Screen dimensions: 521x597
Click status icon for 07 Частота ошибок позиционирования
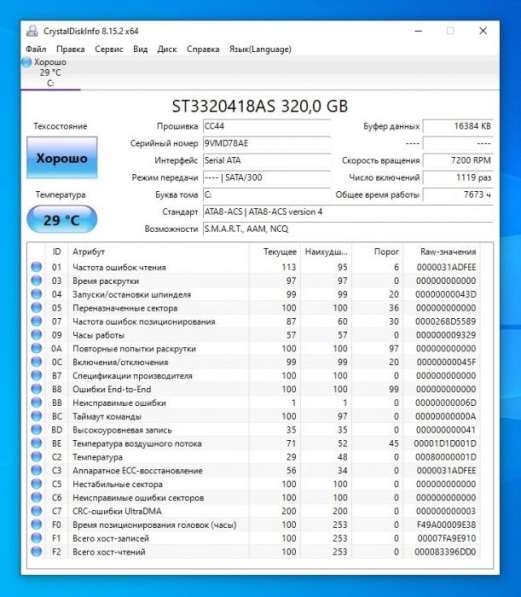tap(36, 321)
